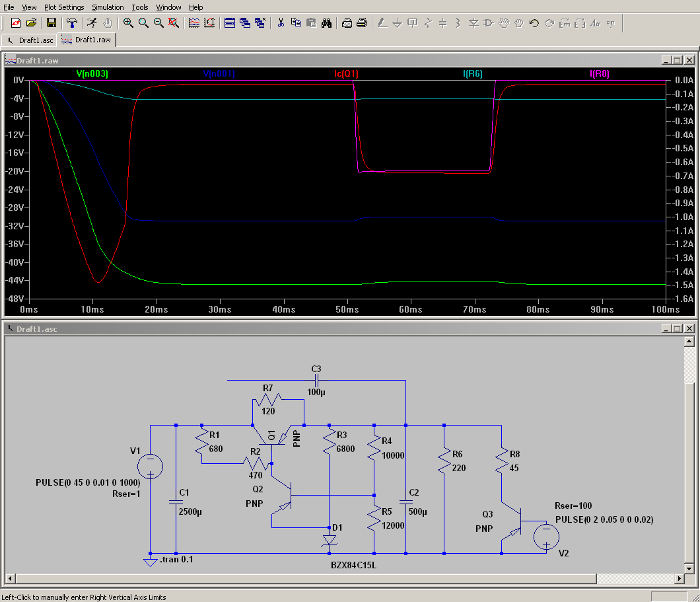This screenshot has width=700, height=602.
Task: Select the Label Net tool
Action: click(413, 22)
